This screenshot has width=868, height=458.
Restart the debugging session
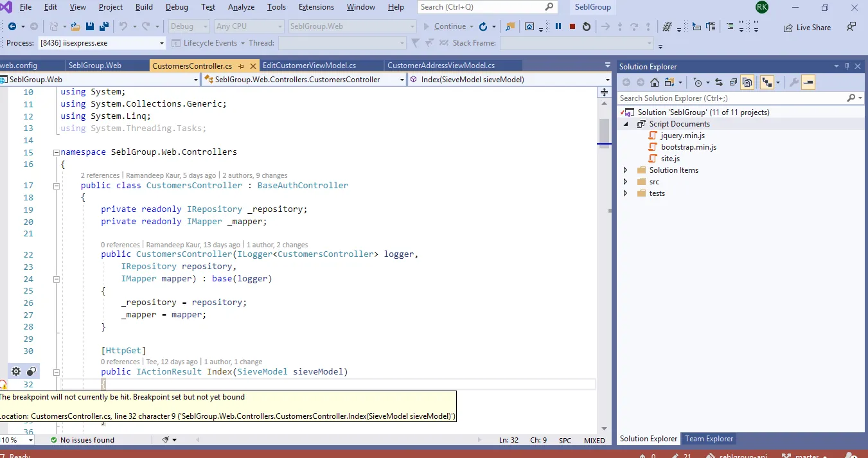coord(586,26)
